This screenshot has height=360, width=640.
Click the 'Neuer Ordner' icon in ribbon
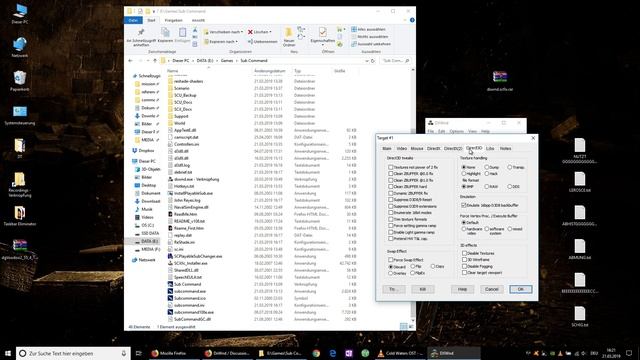[x=289, y=37]
